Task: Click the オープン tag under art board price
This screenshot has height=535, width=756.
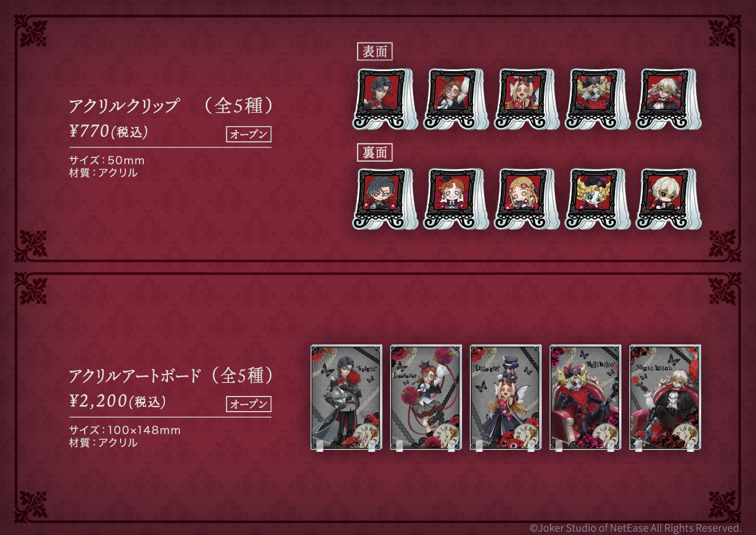Action: [249, 404]
